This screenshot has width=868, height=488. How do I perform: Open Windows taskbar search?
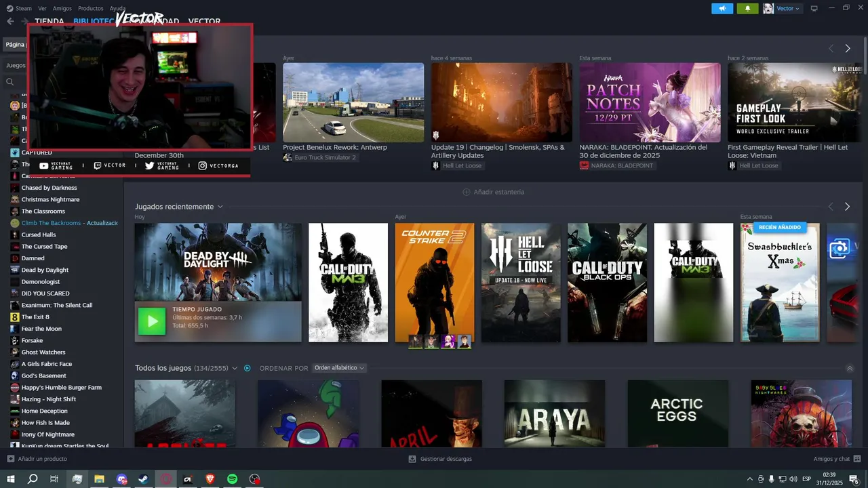coord(33,479)
